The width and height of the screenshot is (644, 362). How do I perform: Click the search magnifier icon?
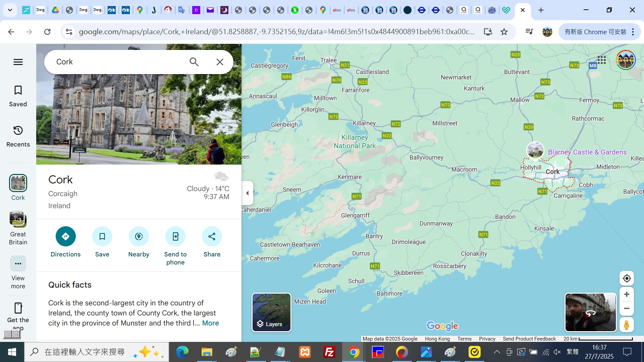tap(194, 62)
